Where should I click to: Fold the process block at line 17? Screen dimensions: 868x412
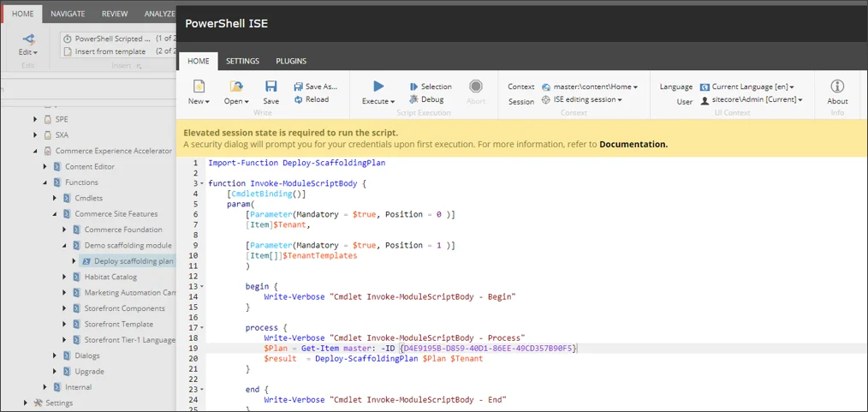[202, 328]
